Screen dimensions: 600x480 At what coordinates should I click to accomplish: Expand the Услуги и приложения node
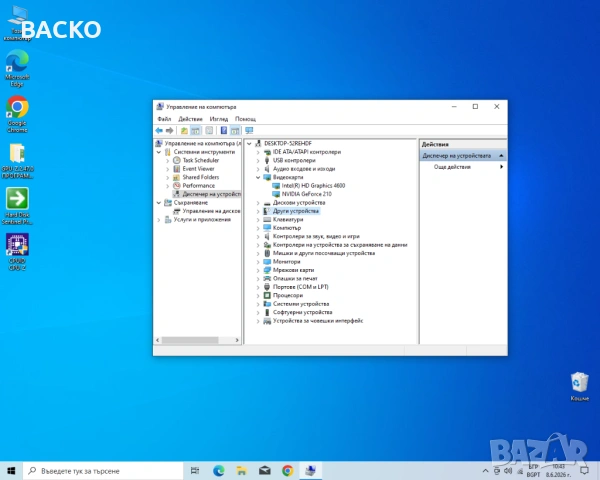[x=159, y=220]
